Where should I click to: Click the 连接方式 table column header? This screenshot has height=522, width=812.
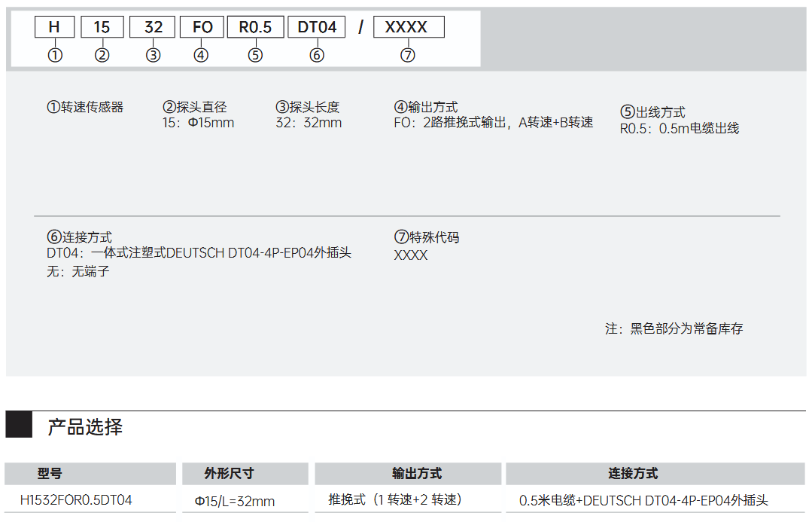[655, 474]
